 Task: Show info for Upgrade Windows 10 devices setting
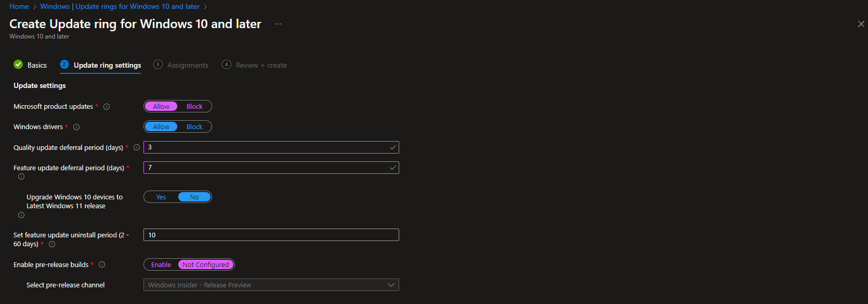[21, 214]
